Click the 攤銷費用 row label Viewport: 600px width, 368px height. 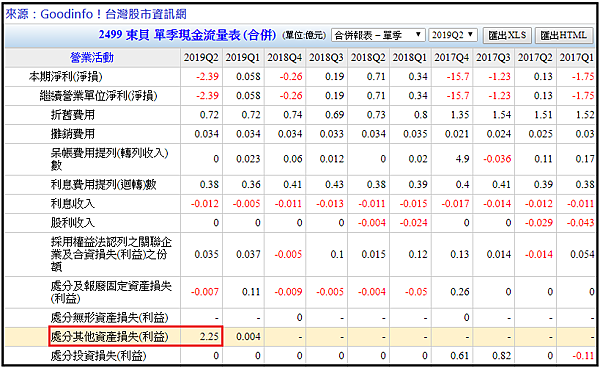73,134
